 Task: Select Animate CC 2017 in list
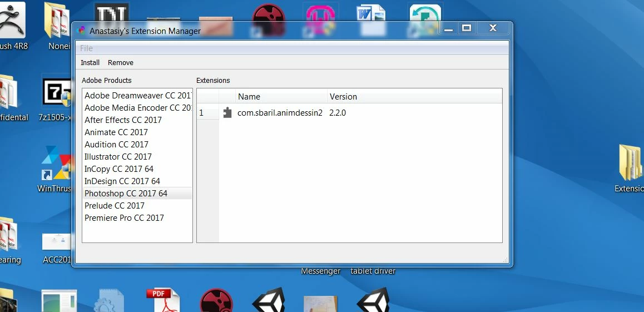[x=137, y=132]
